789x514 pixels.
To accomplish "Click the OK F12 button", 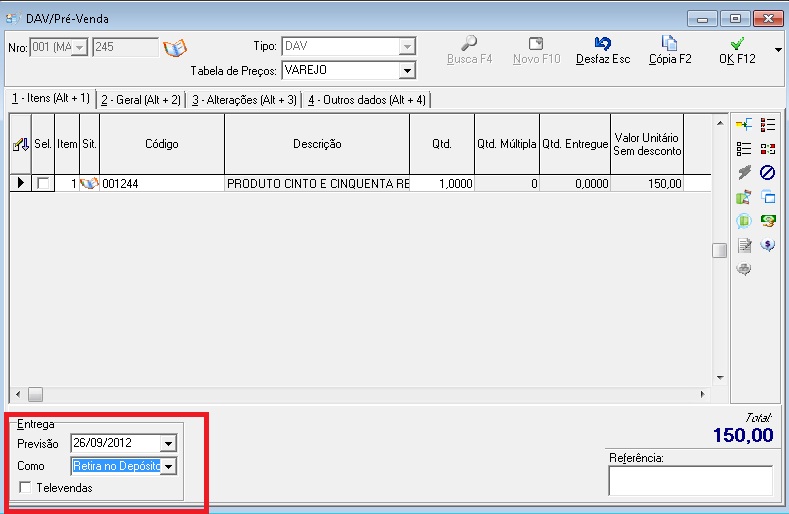I will tap(738, 50).
